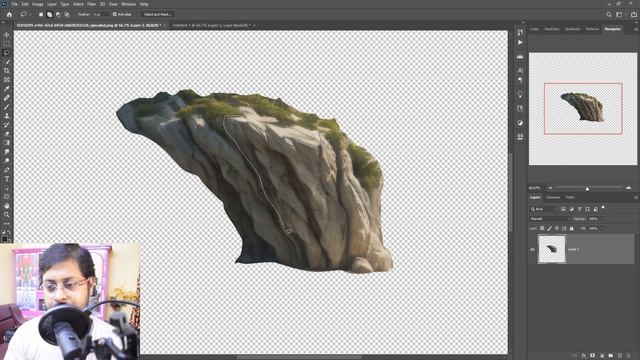Image resolution: width=640 pixels, height=360 pixels.
Task: Select the Gradient tool
Action: point(7,142)
